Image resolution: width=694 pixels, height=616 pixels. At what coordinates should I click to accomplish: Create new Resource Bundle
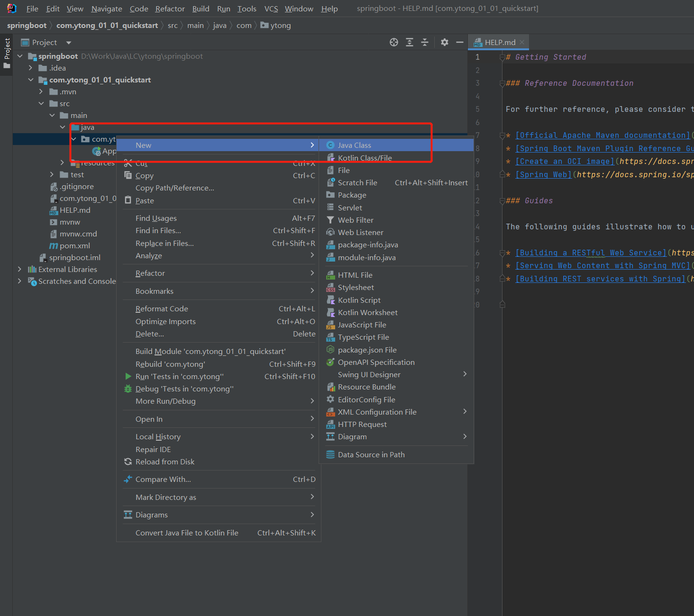click(396, 387)
